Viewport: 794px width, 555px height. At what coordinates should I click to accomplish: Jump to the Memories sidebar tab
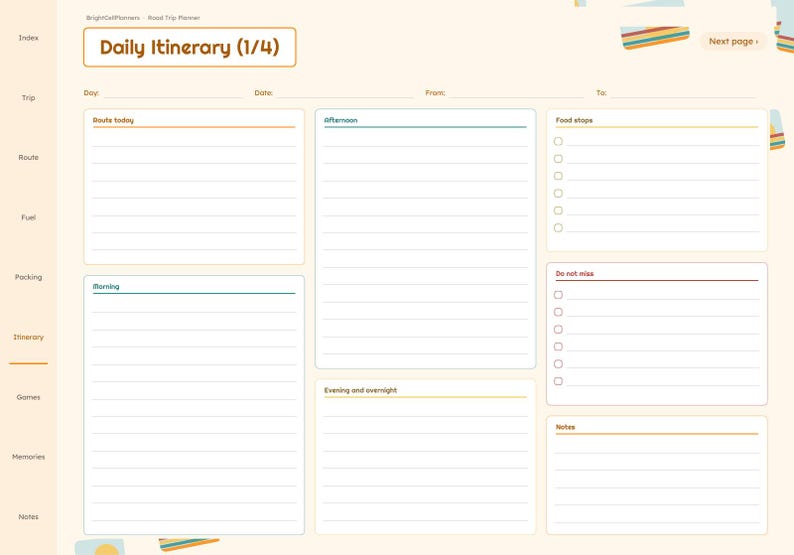(28, 457)
